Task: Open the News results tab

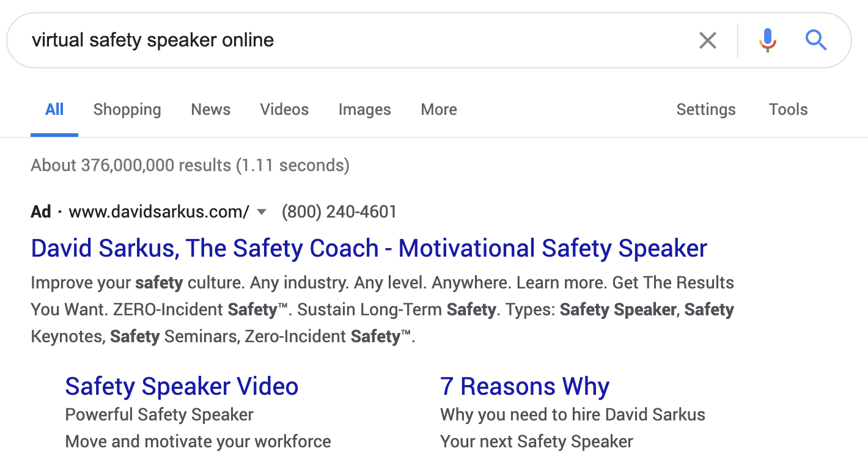Action: pos(210,110)
